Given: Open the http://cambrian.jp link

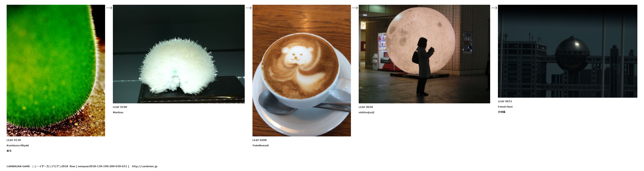Looking at the screenshot, I should (145, 166).
